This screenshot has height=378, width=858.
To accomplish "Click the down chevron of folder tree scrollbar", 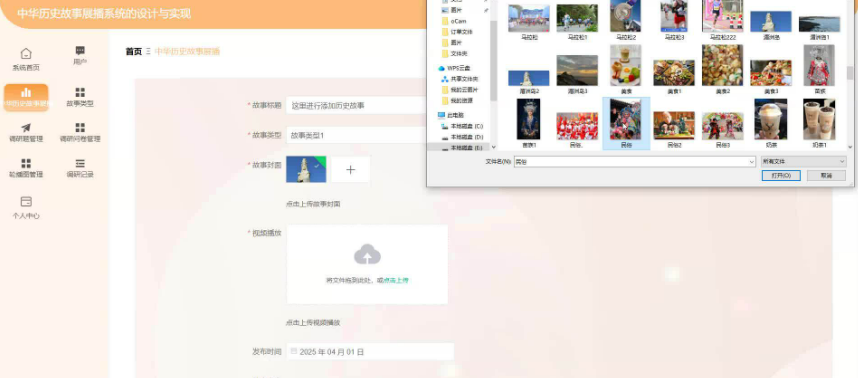I will tap(494, 147).
